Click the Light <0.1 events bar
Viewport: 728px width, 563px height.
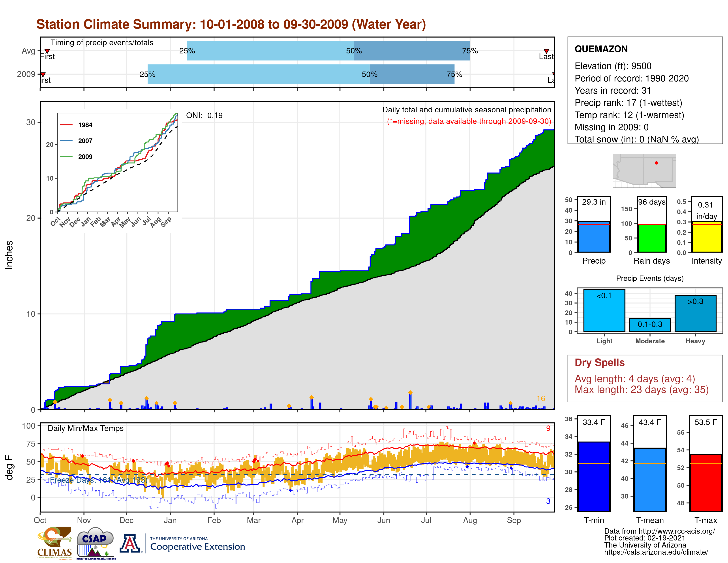604,310
